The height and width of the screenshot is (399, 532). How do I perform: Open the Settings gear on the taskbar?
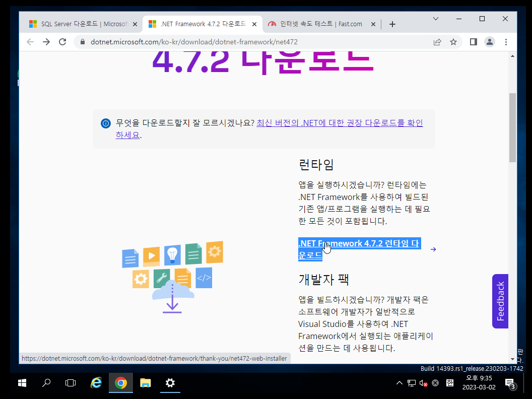click(170, 383)
